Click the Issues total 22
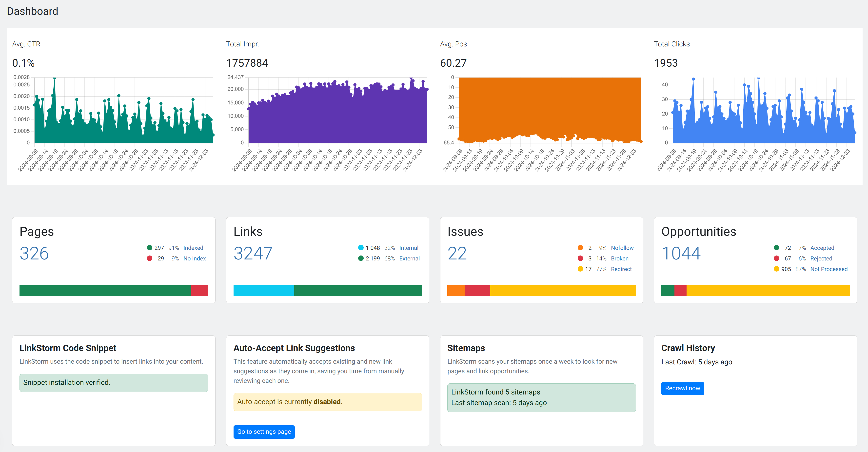This screenshot has width=868, height=452. click(457, 254)
